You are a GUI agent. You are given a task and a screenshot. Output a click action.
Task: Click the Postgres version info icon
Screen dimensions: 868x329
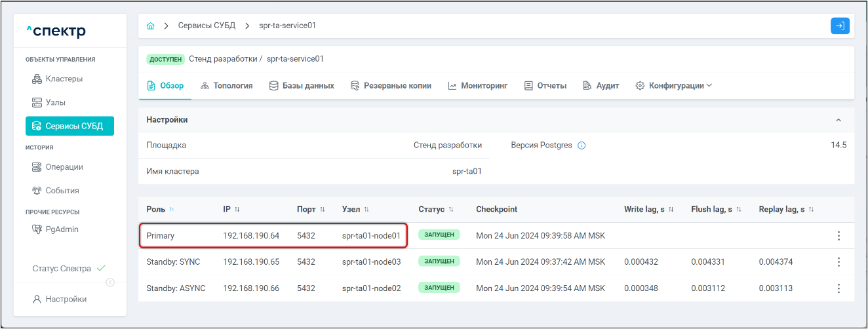pyautogui.click(x=582, y=145)
